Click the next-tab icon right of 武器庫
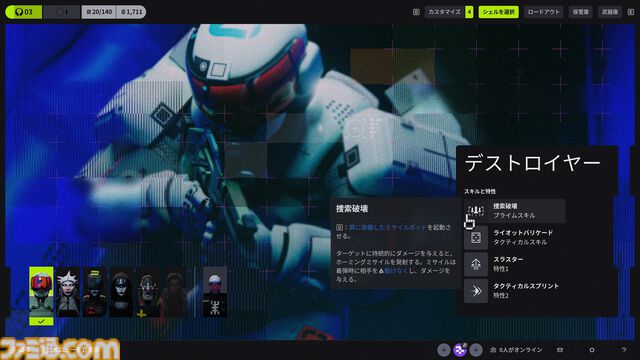 tap(631, 12)
